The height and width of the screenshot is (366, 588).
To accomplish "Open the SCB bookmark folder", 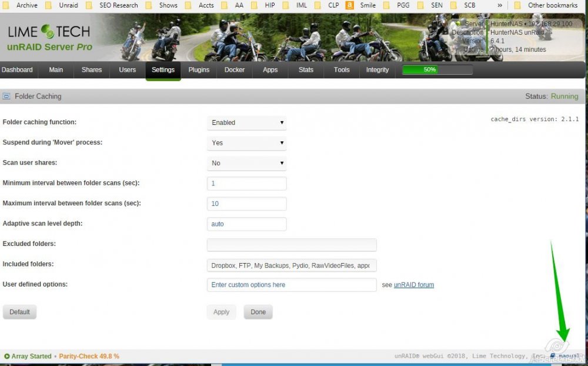I will tap(463, 5).
